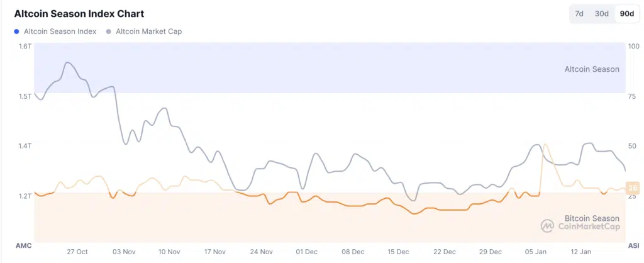Click the 27 Oct date marker
The width and height of the screenshot is (644, 263).
[78, 252]
